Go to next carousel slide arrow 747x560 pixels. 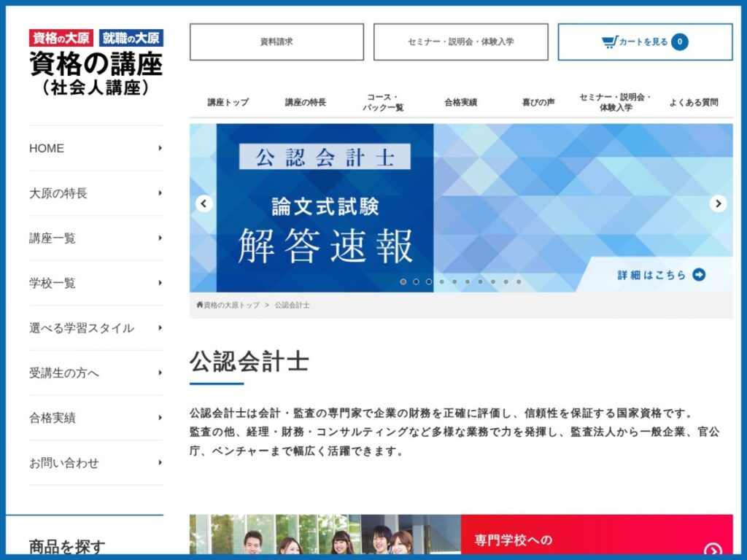point(718,204)
